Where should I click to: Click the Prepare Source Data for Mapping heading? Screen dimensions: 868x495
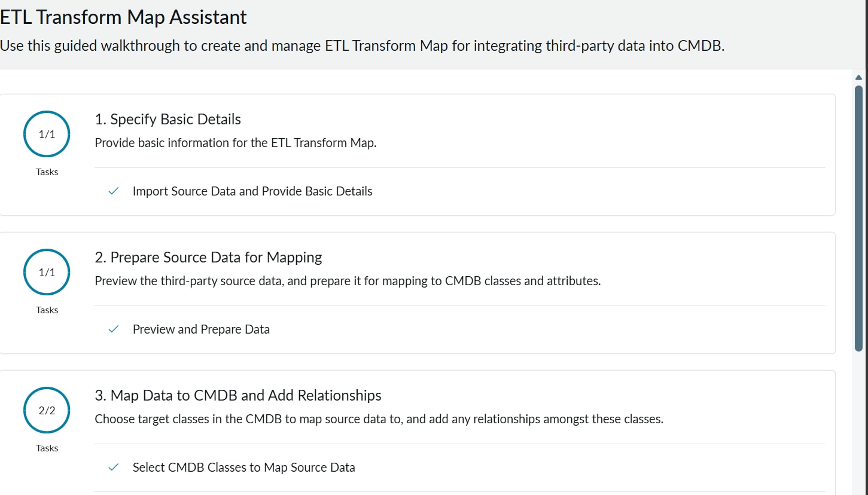[x=208, y=257]
